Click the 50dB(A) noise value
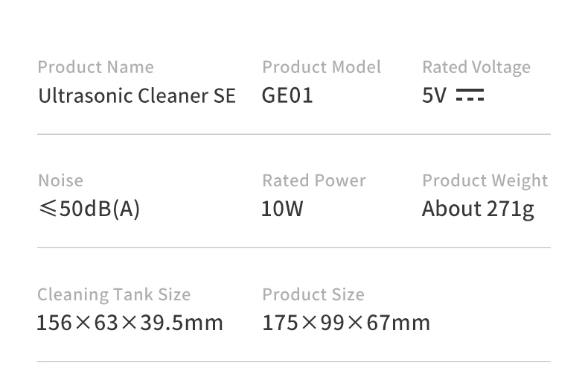 click(100, 209)
